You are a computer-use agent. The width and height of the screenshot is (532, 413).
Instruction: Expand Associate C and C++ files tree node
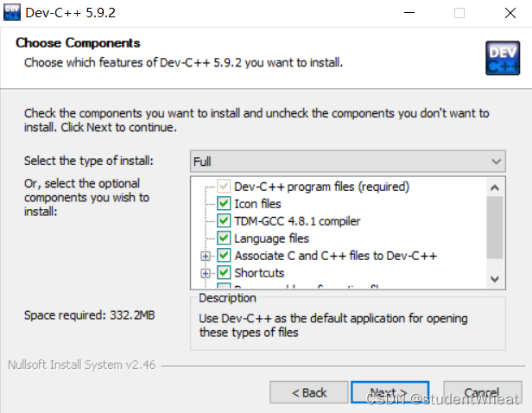(x=206, y=256)
